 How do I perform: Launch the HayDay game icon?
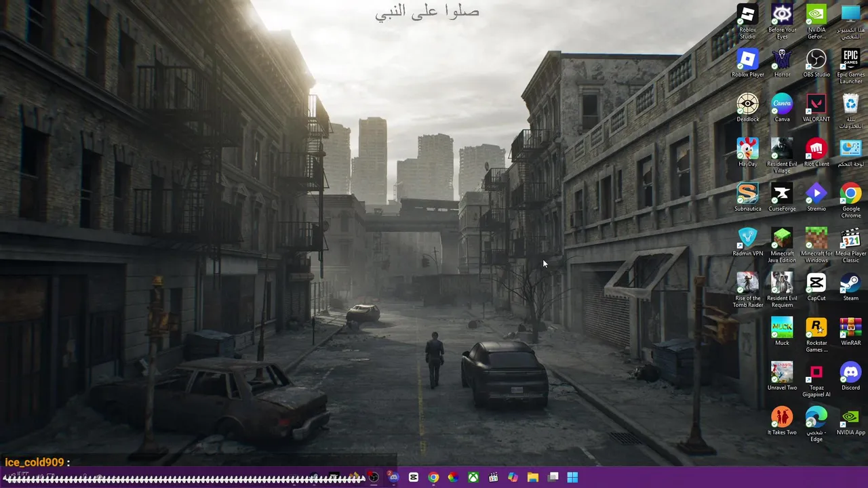(747, 152)
